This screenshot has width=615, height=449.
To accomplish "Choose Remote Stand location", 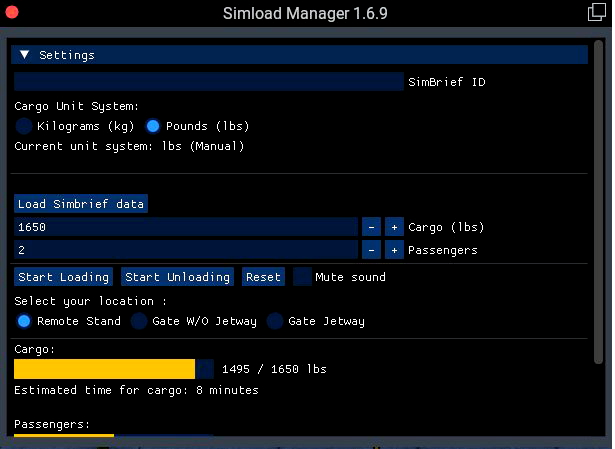I will point(24,321).
